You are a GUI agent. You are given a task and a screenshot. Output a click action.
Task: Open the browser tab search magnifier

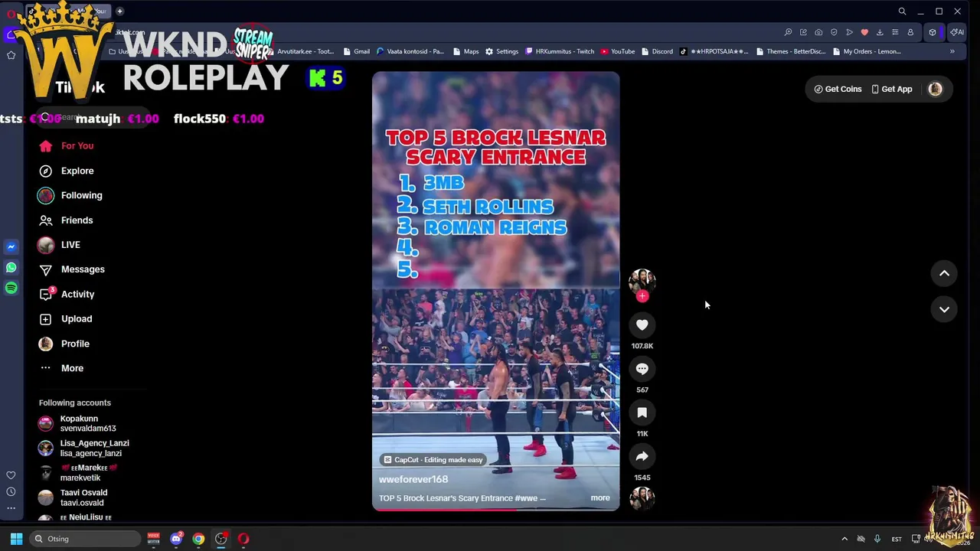coord(902,11)
